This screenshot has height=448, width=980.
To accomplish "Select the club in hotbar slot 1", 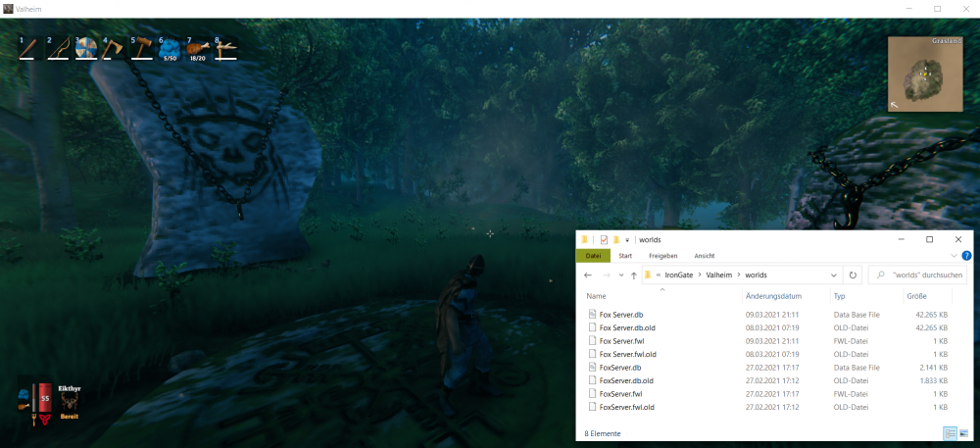I will pyautogui.click(x=28, y=47).
